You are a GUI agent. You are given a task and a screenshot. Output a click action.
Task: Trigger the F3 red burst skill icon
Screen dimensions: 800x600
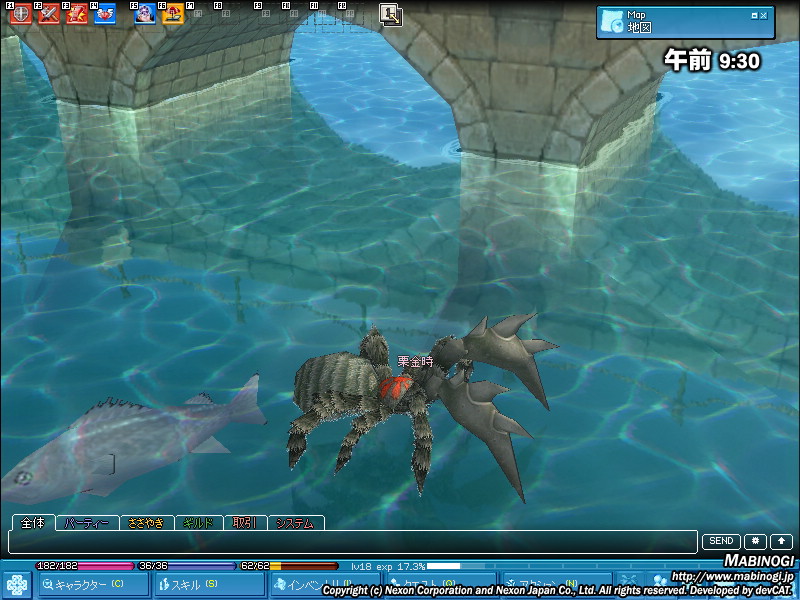77,14
